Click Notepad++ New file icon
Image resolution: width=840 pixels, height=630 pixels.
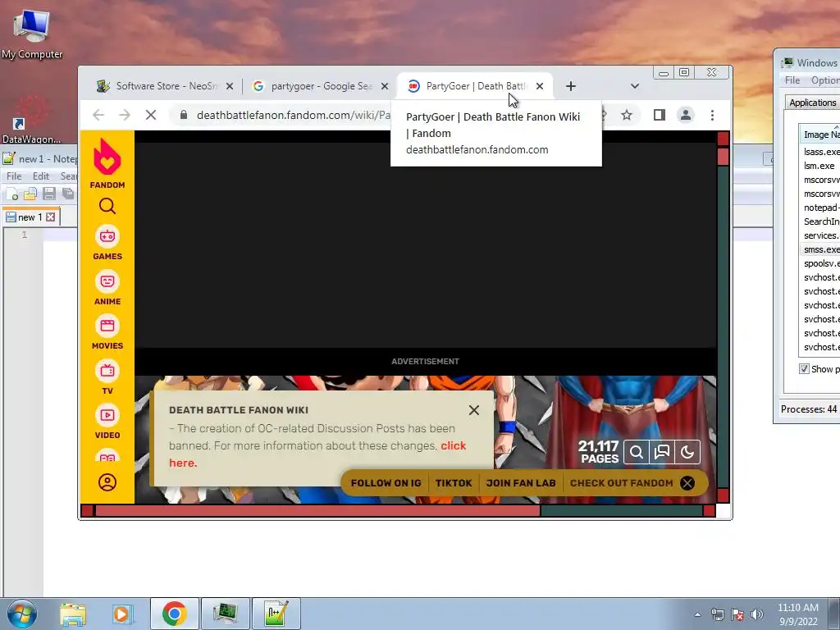[11, 194]
